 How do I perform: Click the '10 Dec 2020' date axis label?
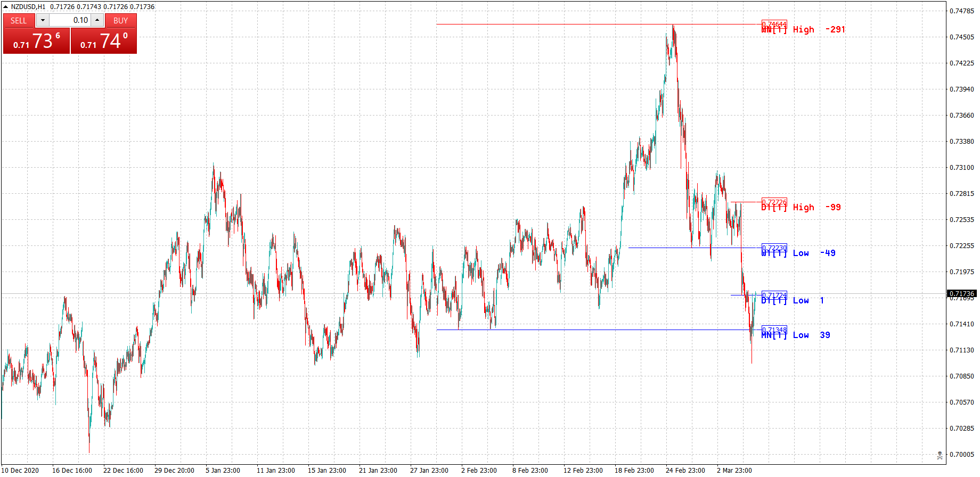tap(20, 471)
